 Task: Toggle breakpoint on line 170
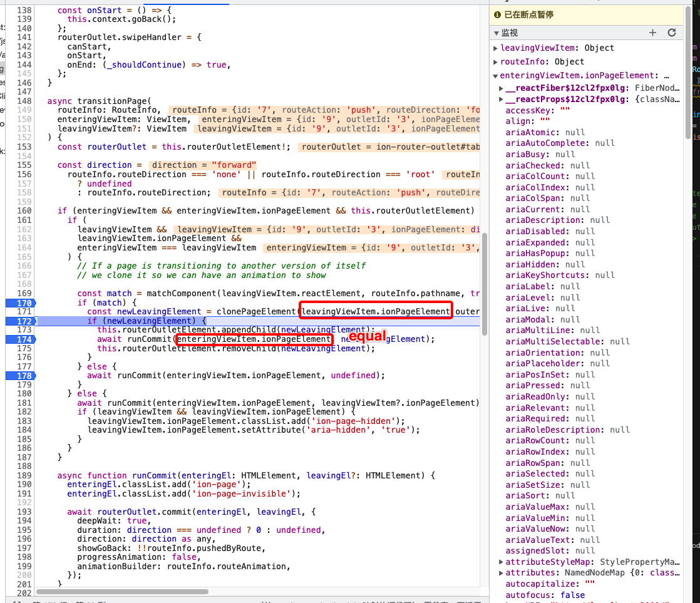tap(21, 303)
